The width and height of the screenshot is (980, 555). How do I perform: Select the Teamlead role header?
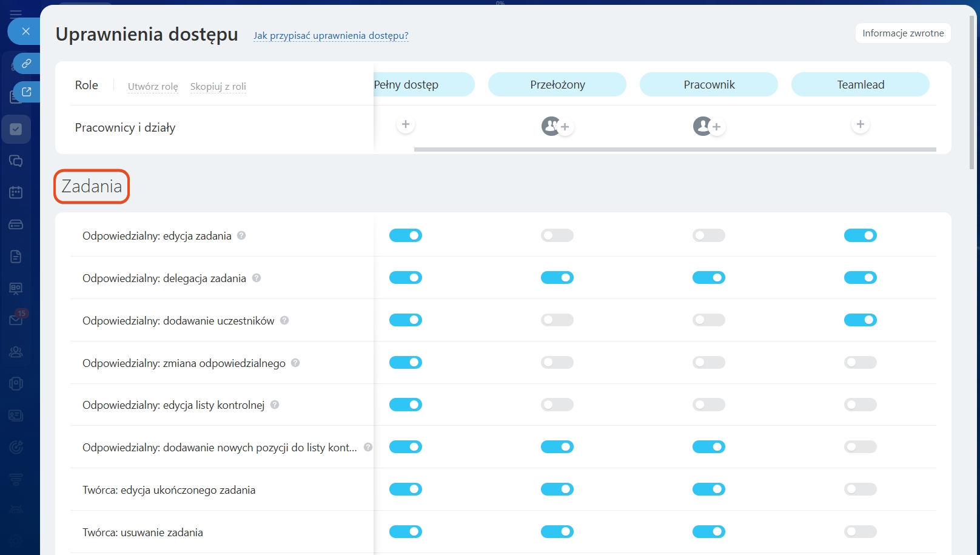[860, 85]
